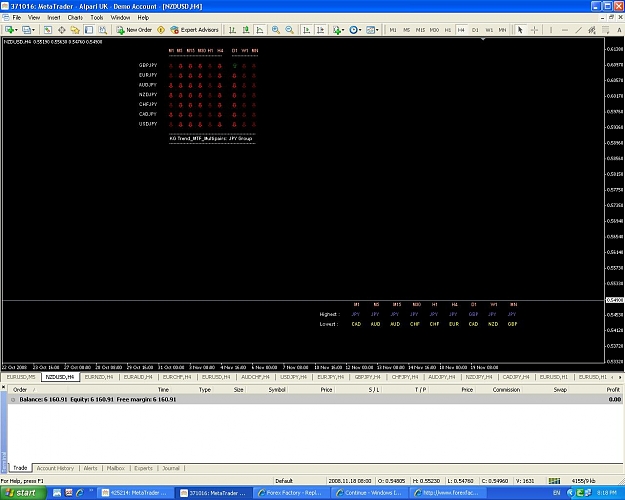Image resolution: width=625 pixels, height=500 pixels.
Task: Switch chart to Line Chart icon
Action: point(260,30)
